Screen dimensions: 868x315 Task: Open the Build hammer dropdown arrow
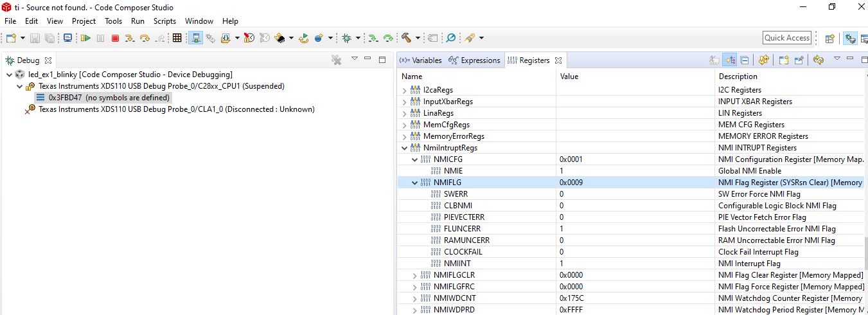click(418, 39)
